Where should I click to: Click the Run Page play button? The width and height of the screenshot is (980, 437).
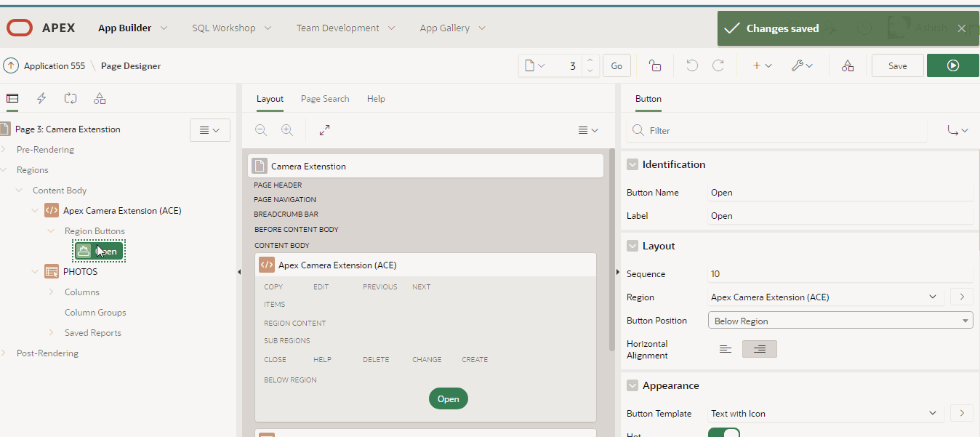(952, 65)
